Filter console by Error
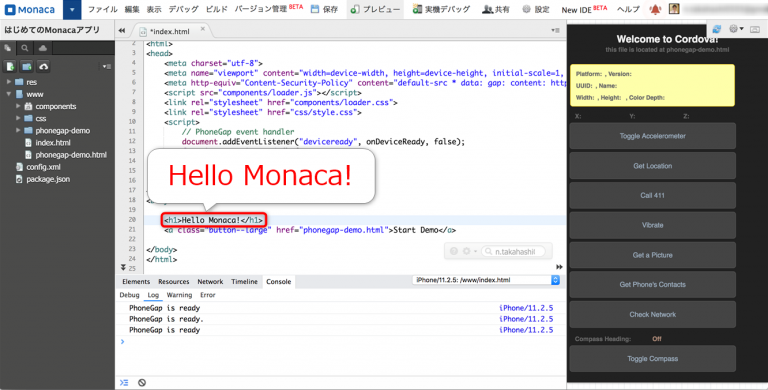The image size is (768, 390). pyautogui.click(x=208, y=295)
